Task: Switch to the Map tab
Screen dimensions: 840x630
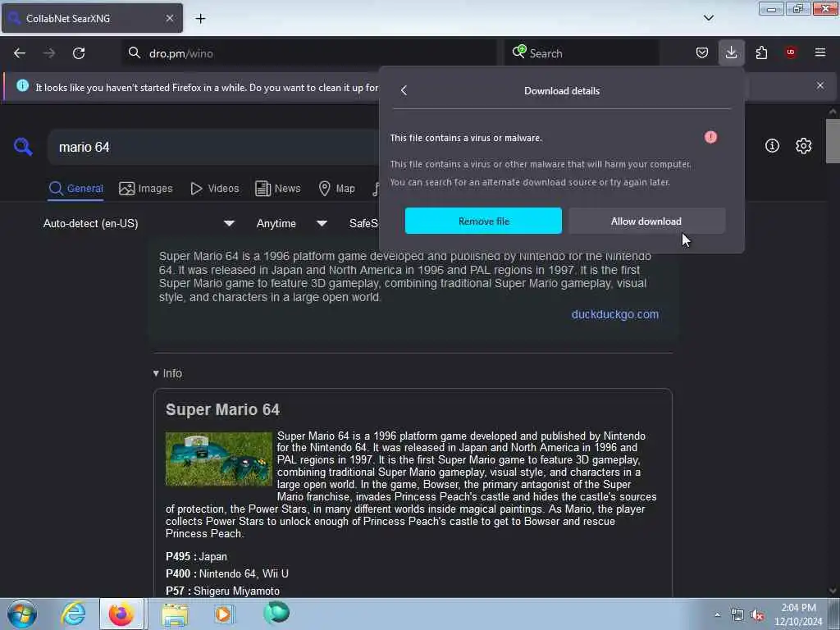Action: 336,189
